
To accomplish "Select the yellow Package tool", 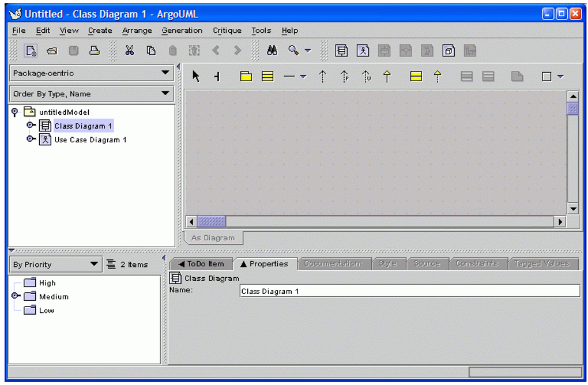I will [x=246, y=77].
